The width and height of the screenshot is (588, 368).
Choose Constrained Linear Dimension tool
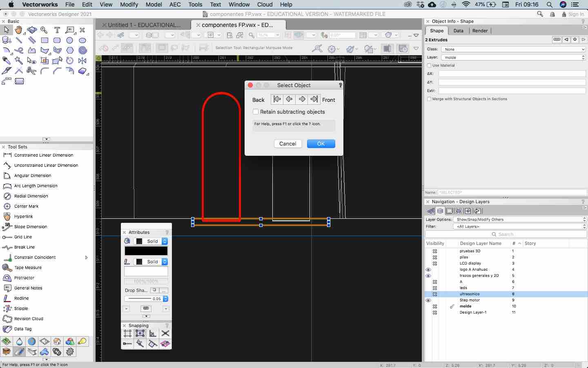pos(44,155)
